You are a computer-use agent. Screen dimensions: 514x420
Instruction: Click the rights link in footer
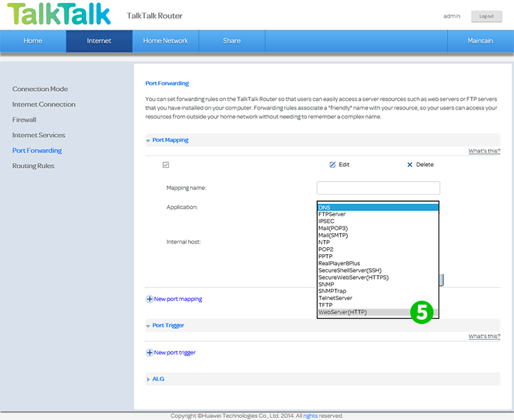[310, 416]
